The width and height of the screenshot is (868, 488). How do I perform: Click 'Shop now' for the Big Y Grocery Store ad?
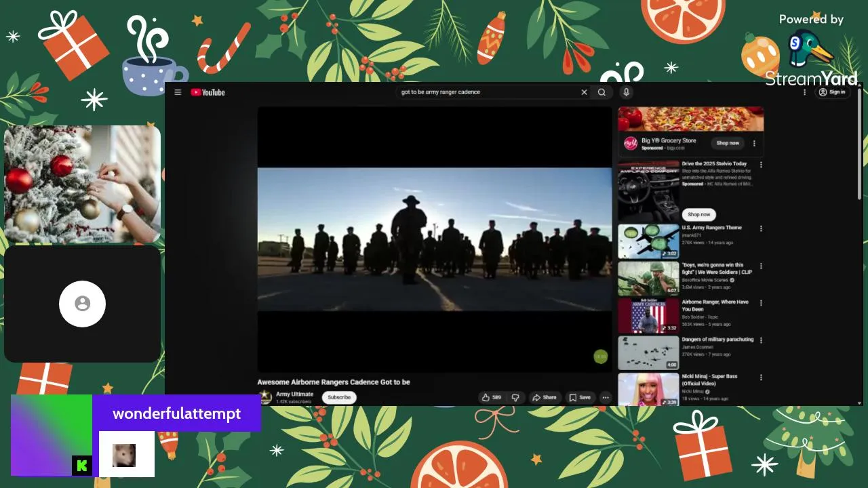pos(728,143)
